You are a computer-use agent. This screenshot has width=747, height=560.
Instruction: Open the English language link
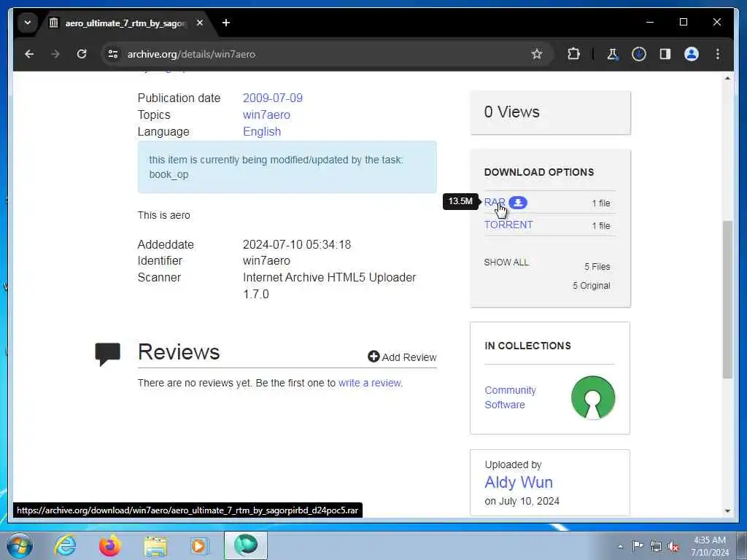pyautogui.click(x=262, y=131)
